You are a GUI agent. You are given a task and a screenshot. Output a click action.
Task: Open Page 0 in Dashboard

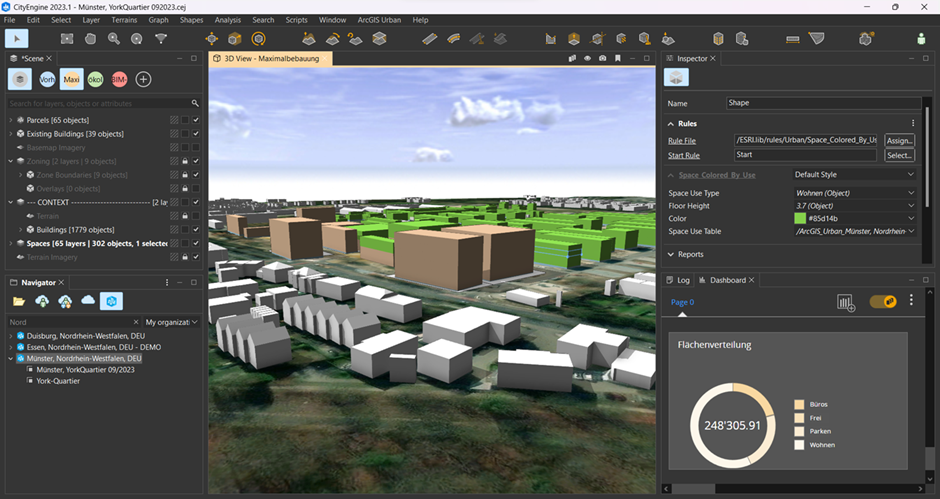coord(682,302)
